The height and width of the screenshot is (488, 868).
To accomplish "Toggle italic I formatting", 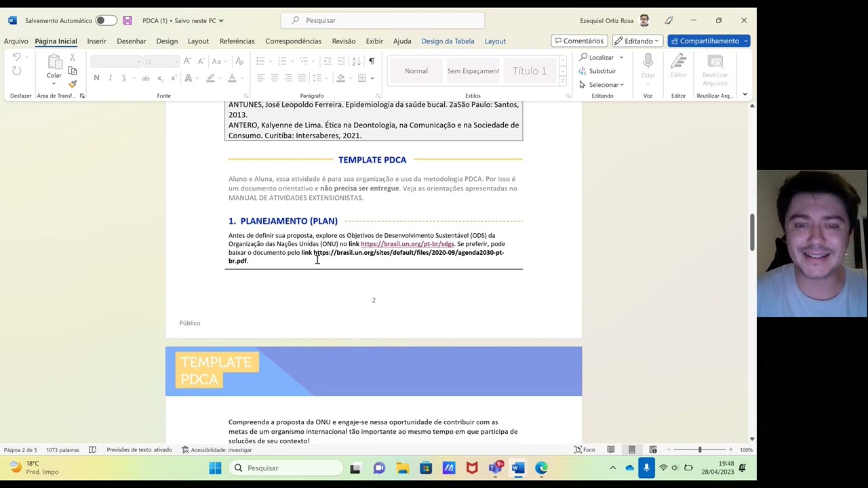I will pos(110,78).
